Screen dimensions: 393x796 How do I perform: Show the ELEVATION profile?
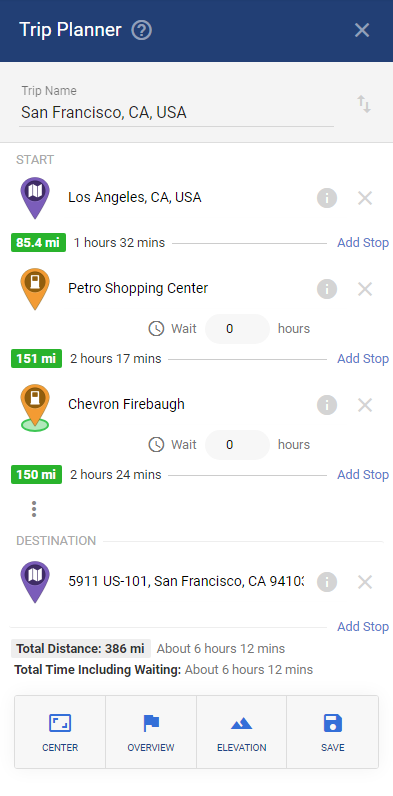[x=242, y=732]
